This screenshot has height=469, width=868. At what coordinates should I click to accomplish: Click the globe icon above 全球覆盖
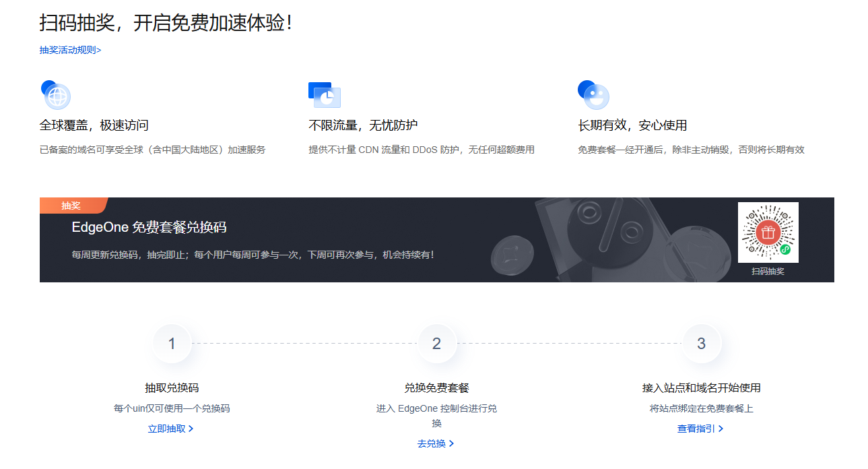pos(56,95)
